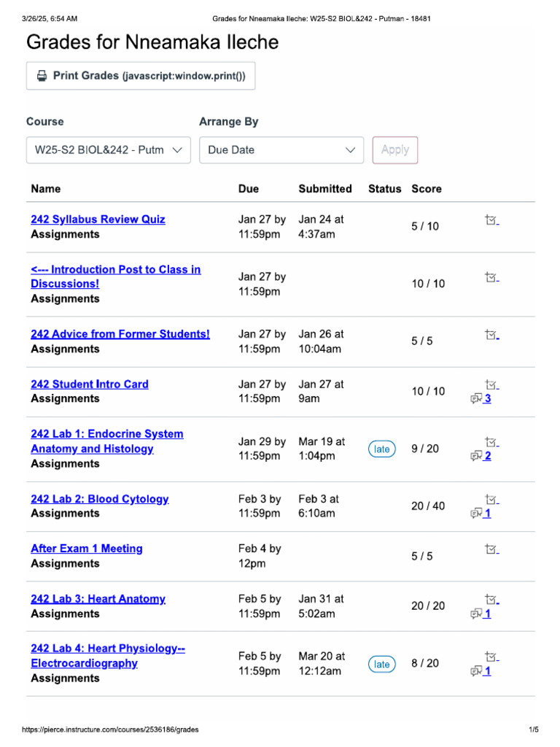This screenshot has width=560, height=747.
Task: Open 242 Lab 2: Blood Cytology link
Action: [99, 499]
